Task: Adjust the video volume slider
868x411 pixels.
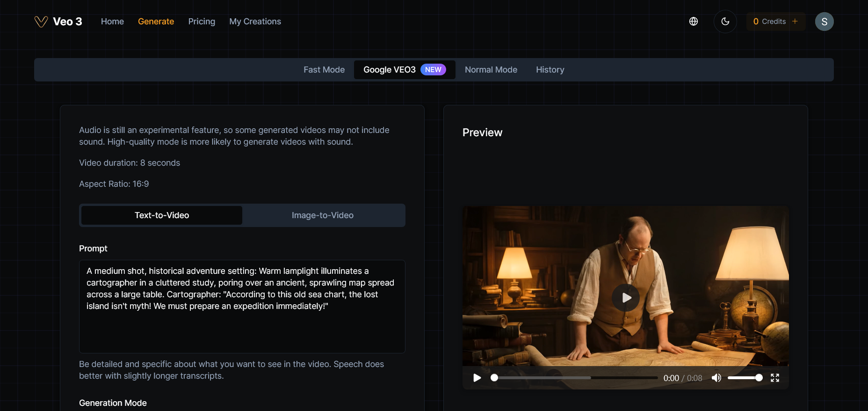Action: [x=745, y=378]
